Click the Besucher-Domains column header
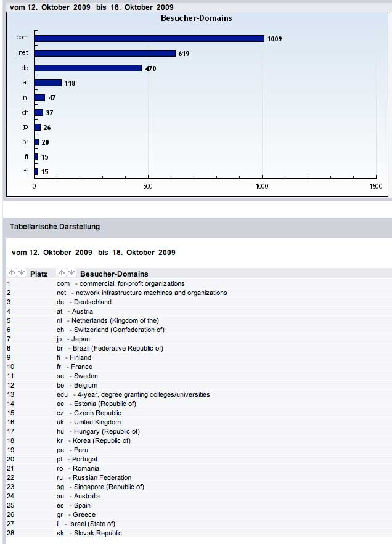 pos(114,274)
